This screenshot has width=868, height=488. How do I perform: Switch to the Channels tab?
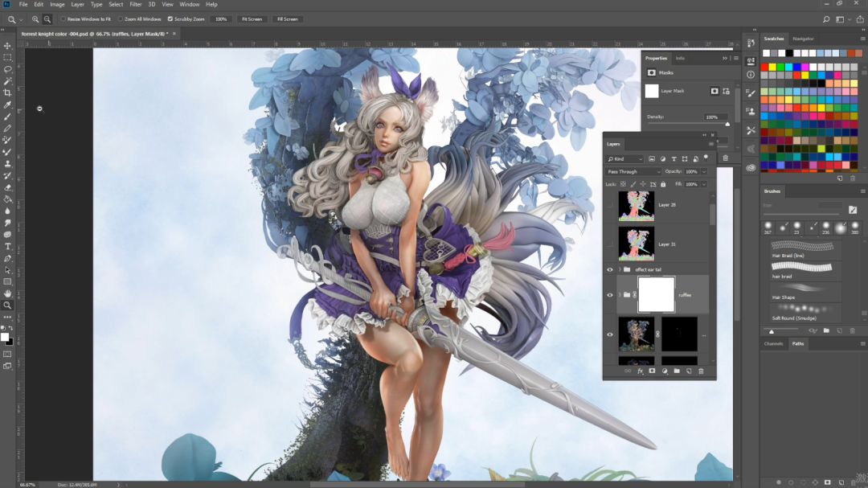[773, 344]
